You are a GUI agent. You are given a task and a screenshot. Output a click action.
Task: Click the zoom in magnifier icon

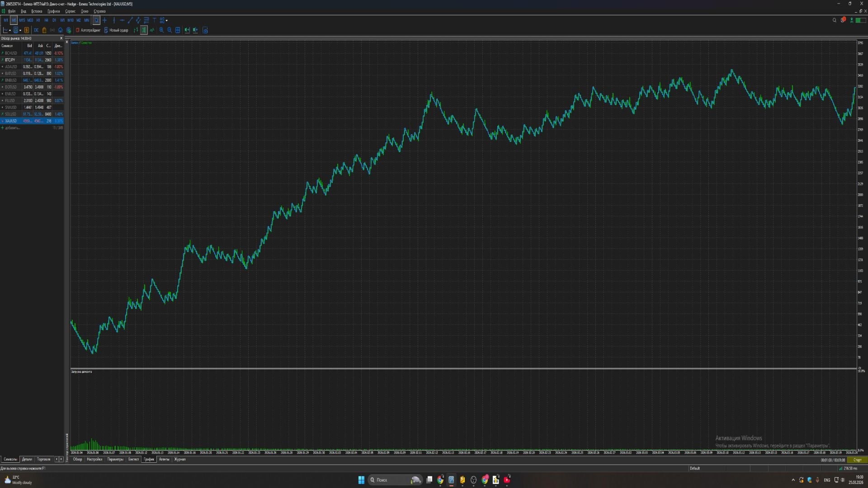tap(161, 30)
